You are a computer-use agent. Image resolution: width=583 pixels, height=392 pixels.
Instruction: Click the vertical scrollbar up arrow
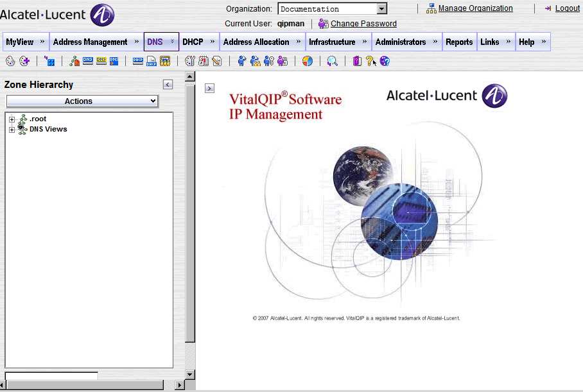tap(190, 77)
